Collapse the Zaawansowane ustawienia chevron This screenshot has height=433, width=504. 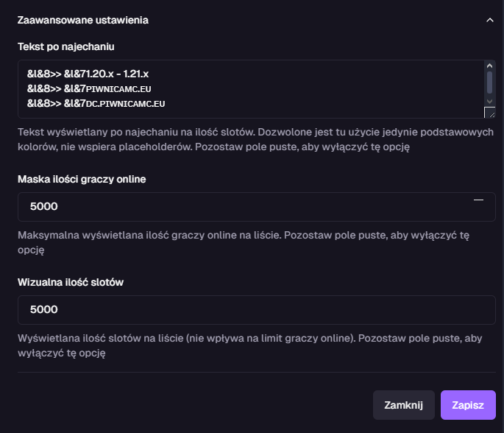click(490, 21)
